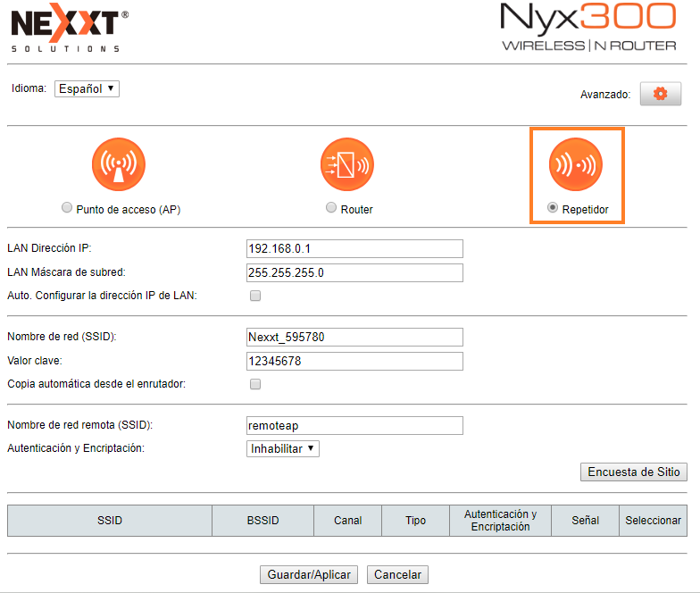
Task: Click the Cancelar button
Action: (x=398, y=575)
